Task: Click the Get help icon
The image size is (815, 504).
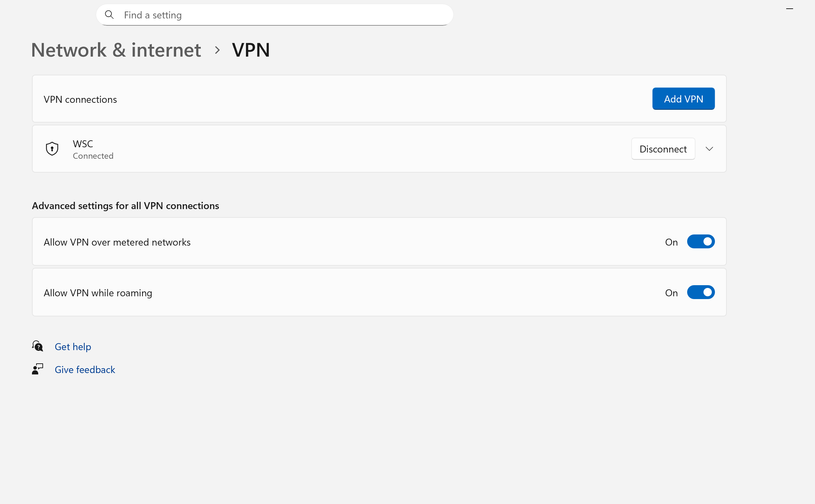Action: (x=38, y=346)
